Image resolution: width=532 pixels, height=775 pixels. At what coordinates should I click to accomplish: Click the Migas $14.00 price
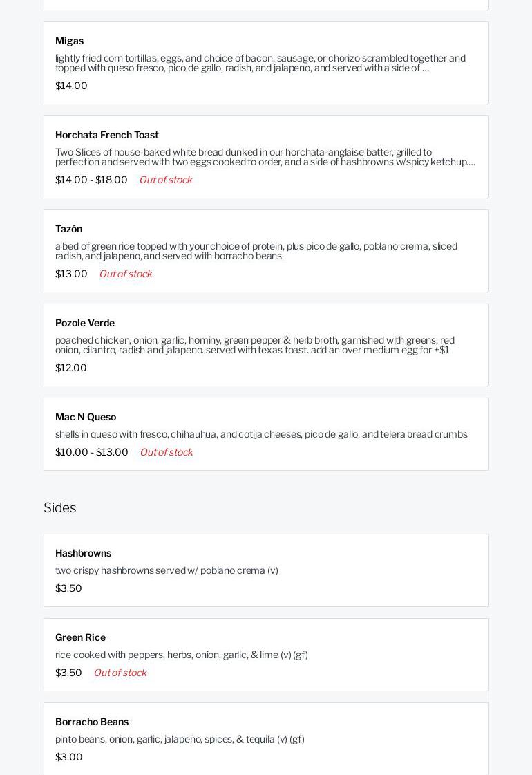71,86
